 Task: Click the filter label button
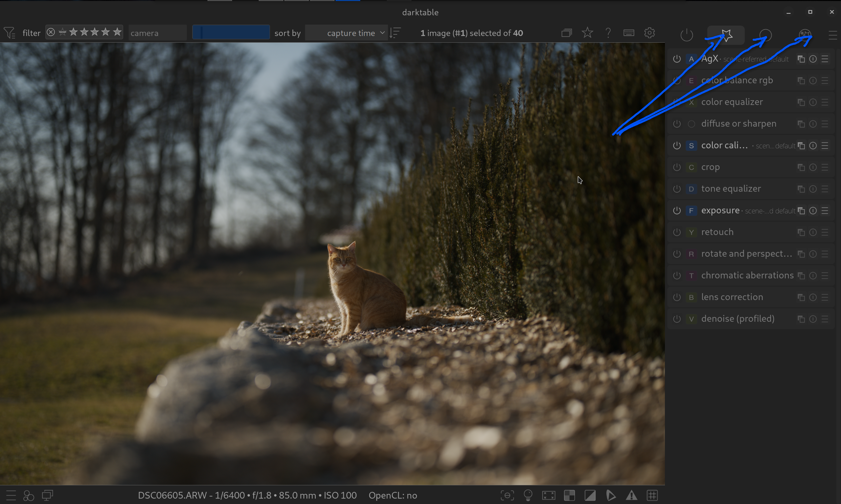click(x=31, y=33)
